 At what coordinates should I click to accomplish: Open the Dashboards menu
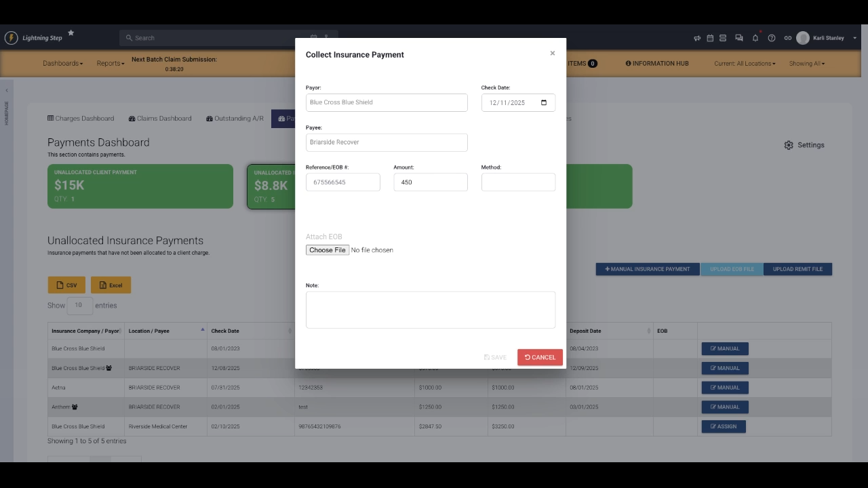point(62,63)
